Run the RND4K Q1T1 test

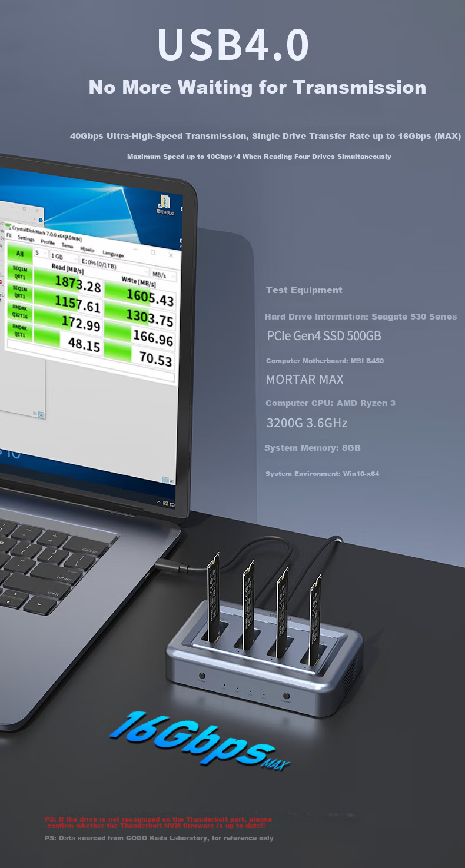20,331
